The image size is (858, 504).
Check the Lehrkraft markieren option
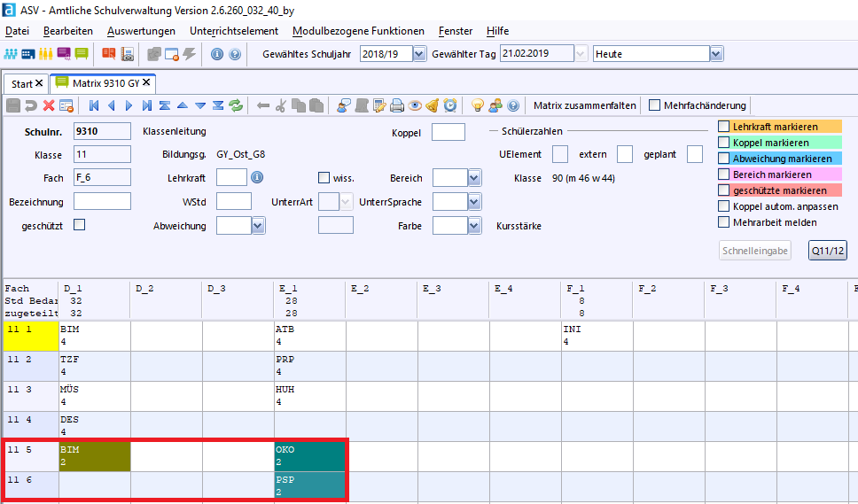tap(723, 127)
